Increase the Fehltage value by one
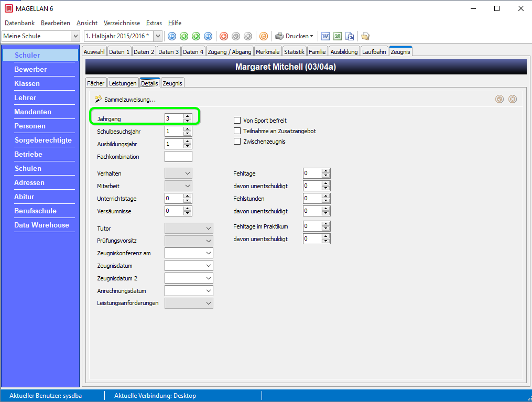The width and height of the screenshot is (532, 402). pos(326,171)
